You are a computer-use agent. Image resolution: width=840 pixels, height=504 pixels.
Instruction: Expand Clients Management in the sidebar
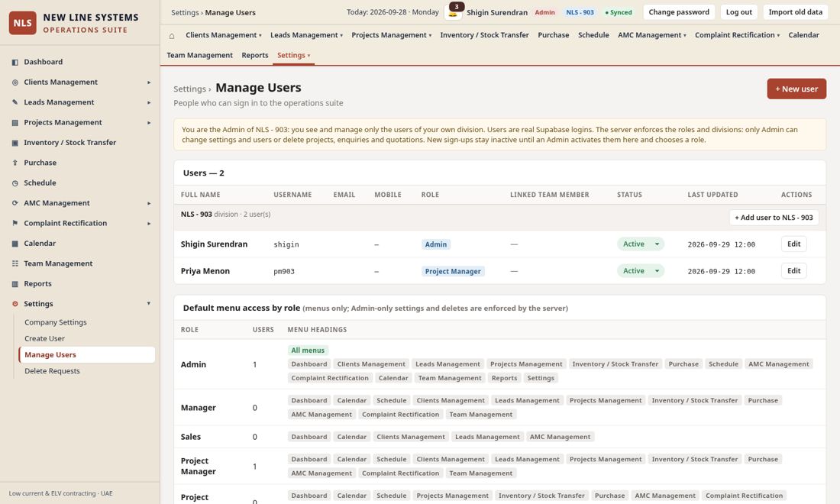[149, 82]
